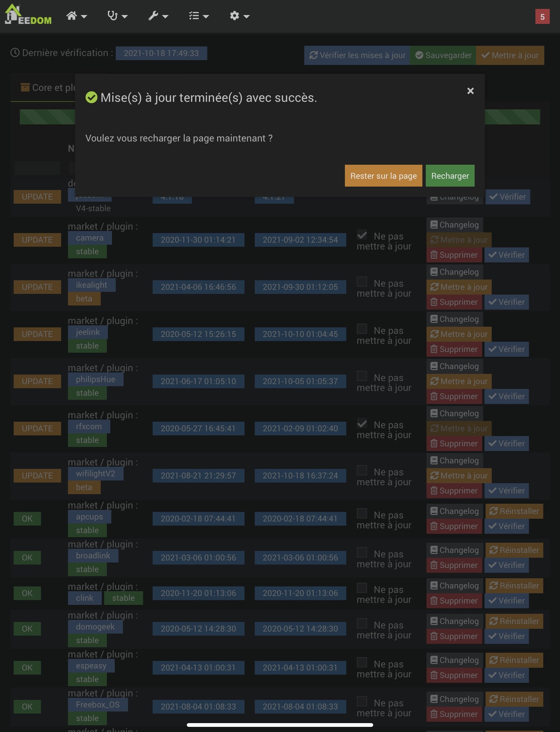Click Vérifier for Freebox_OS plugin

click(507, 714)
